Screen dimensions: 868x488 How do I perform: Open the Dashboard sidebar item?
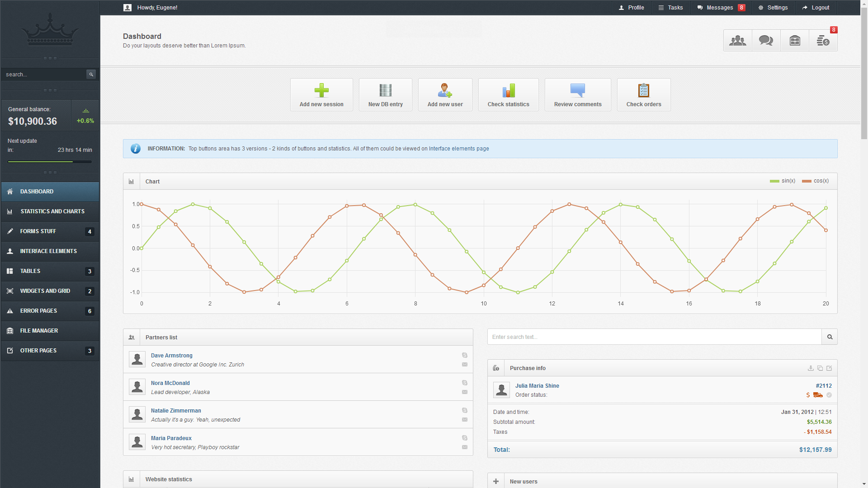(50, 192)
